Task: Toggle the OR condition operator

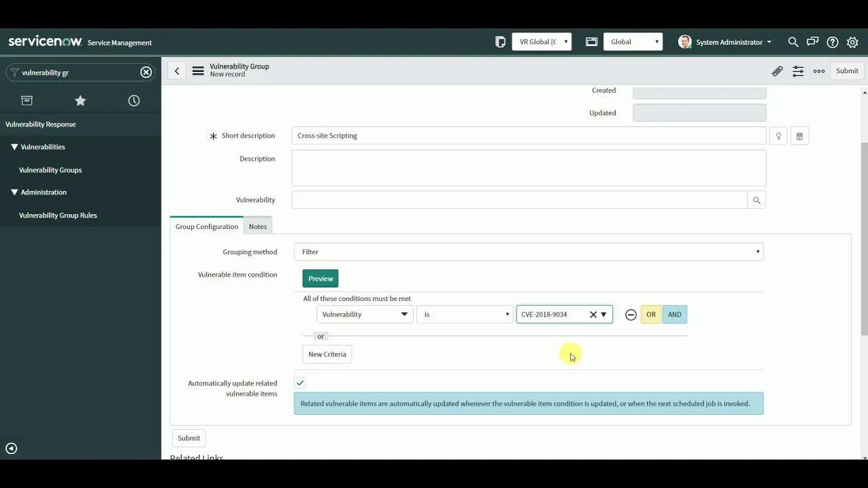Action: tap(650, 314)
